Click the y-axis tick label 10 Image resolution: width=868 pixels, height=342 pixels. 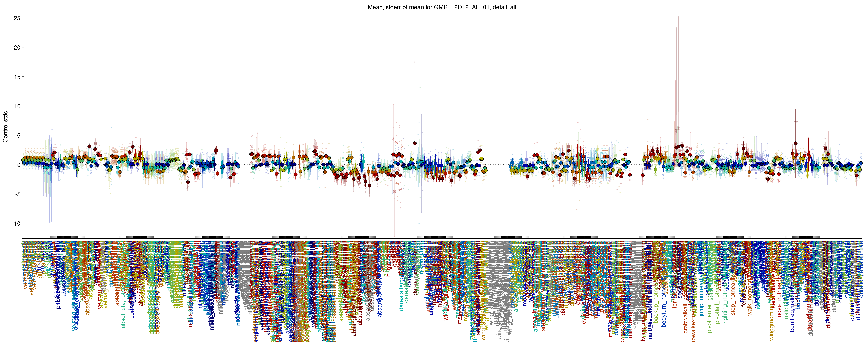tap(17, 106)
